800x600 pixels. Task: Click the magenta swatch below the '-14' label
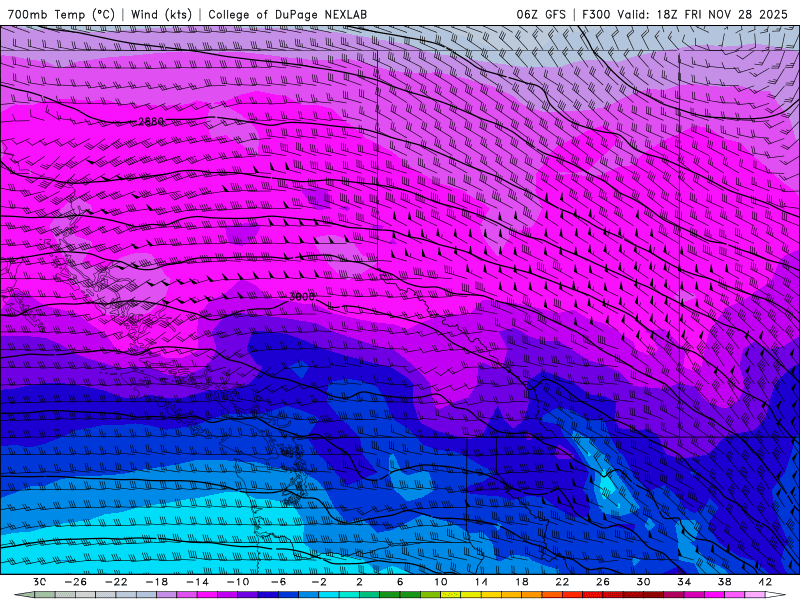207,595
